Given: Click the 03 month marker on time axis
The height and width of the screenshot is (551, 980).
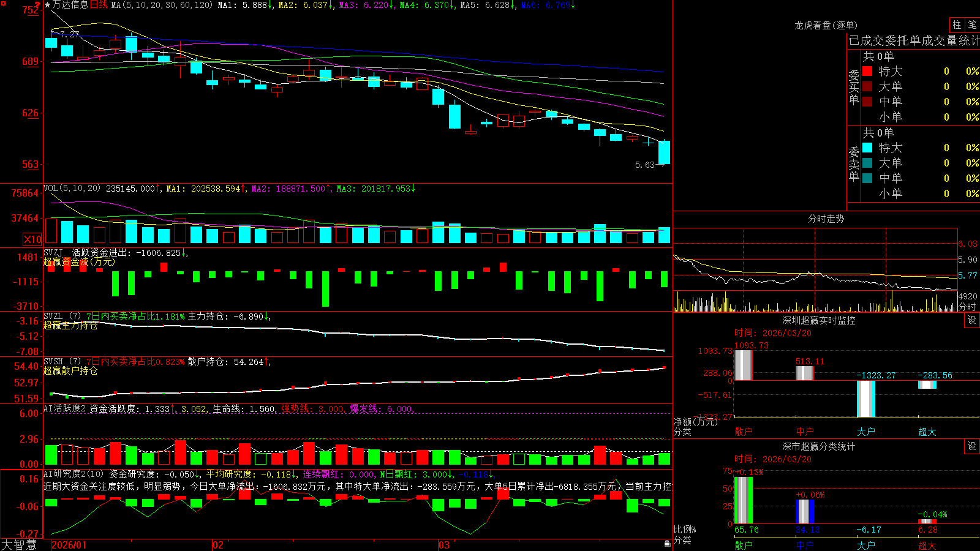Looking at the screenshot, I should click(444, 545).
